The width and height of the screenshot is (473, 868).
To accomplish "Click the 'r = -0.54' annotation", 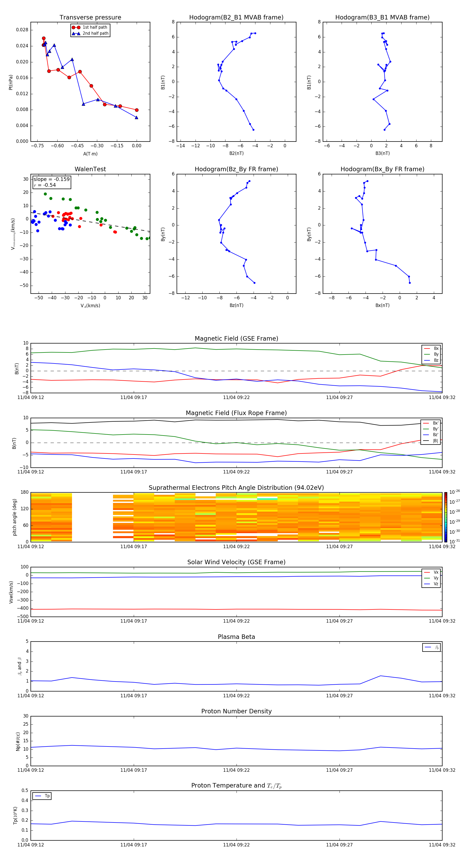I will (x=45, y=185).
